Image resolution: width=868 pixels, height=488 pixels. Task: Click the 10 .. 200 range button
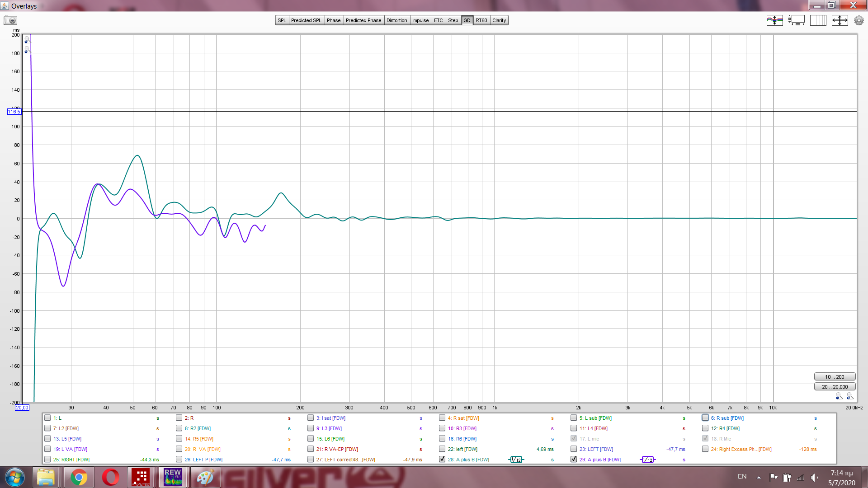834,377
